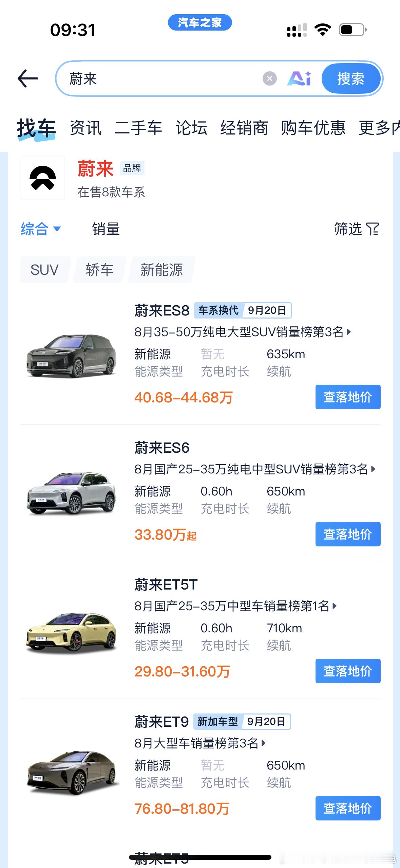The image size is (400, 868).
Task: Open the AI assistant icon in search bar
Action: [299, 78]
